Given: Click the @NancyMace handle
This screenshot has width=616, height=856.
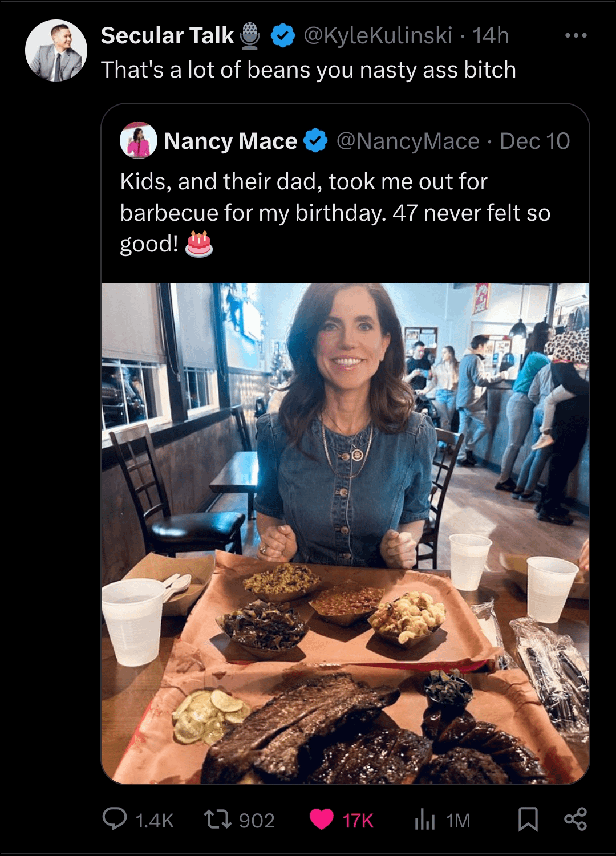Looking at the screenshot, I should [x=408, y=141].
